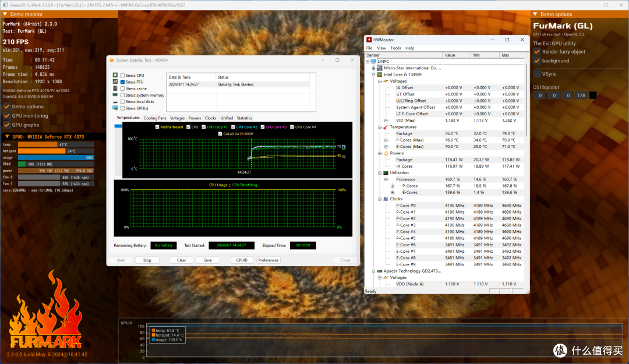Open the Help menu in HWMonitor
Viewport: 629px width, 364px height.
click(x=409, y=48)
